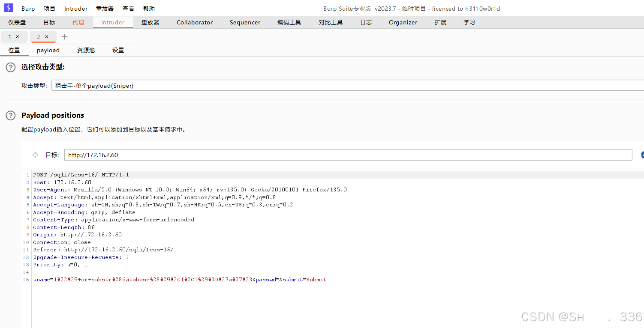644x328 pixels.
Task: Switch to the 位置 sub-tab
Action: [x=14, y=50]
